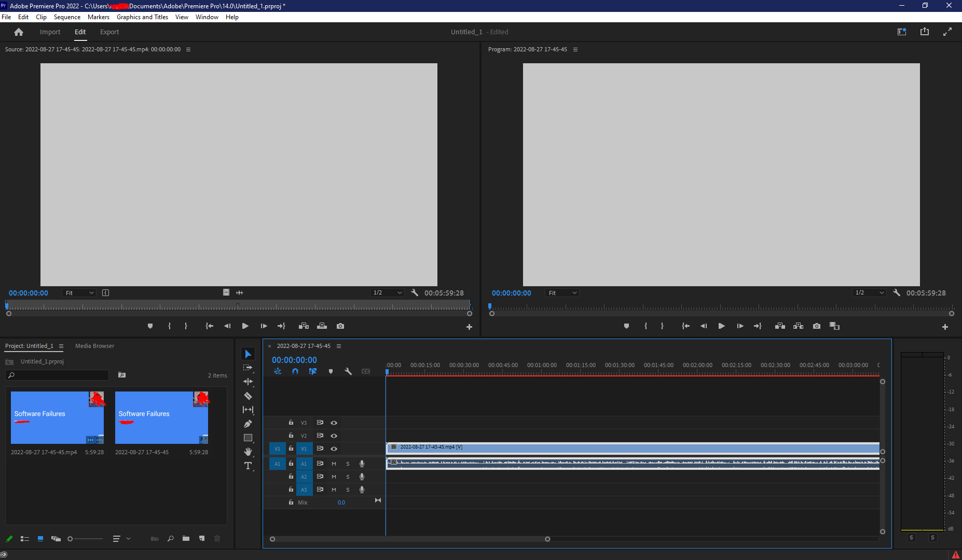
Task: Click the Export Frame camera in Program monitor
Action: click(817, 326)
